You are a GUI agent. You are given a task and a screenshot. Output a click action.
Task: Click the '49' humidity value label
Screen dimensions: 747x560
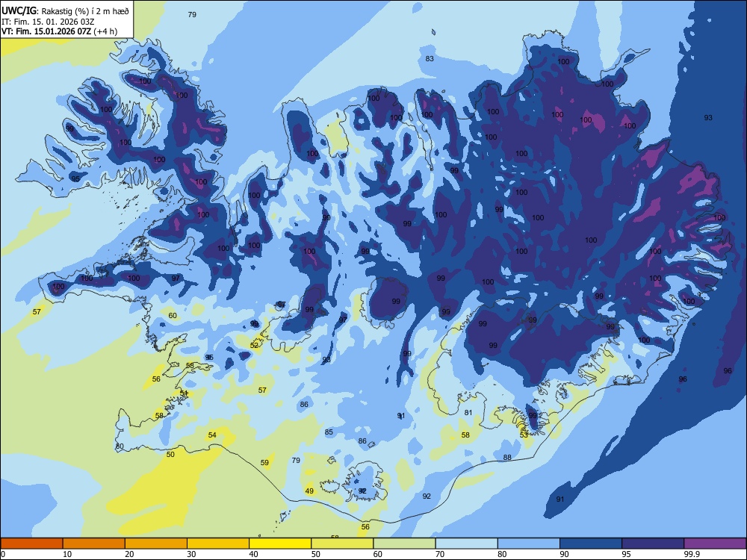click(x=310, y=491)
